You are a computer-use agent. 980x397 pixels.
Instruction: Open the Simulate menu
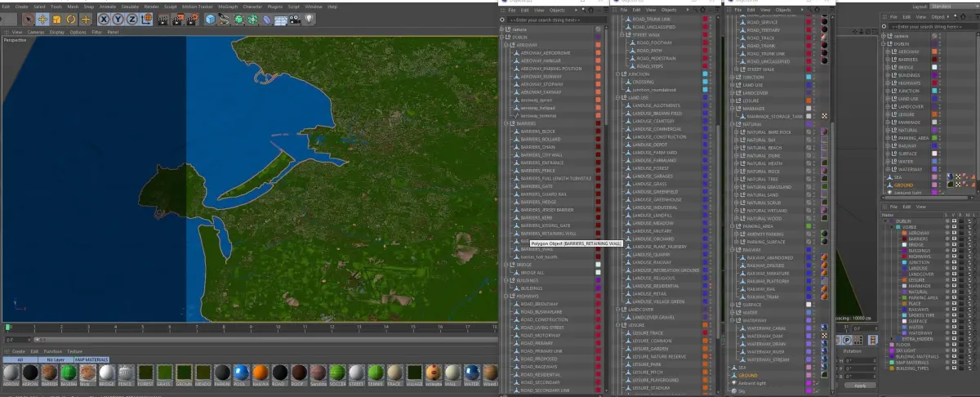pyautogui.click(x=130, y=7)
